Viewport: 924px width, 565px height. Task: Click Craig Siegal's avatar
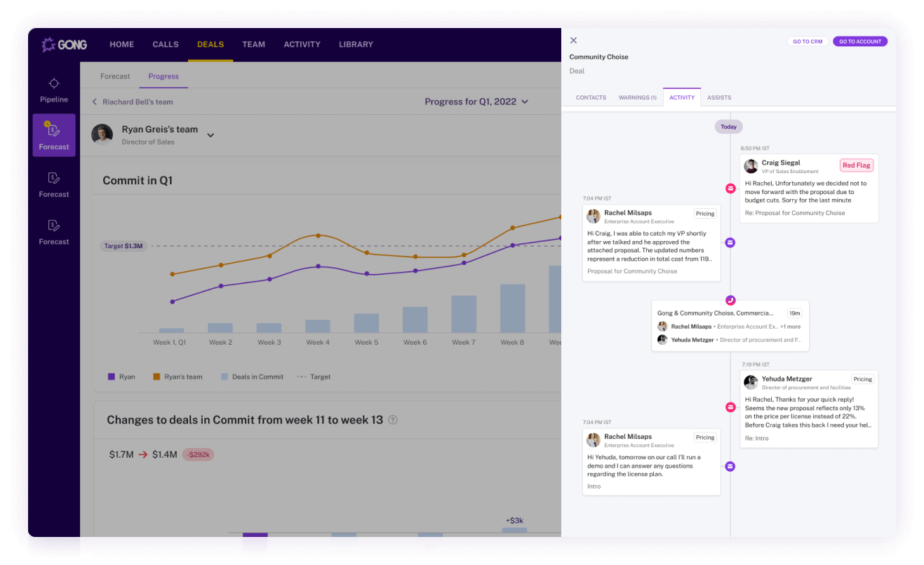pyautogui.click(x=751, y=166)
